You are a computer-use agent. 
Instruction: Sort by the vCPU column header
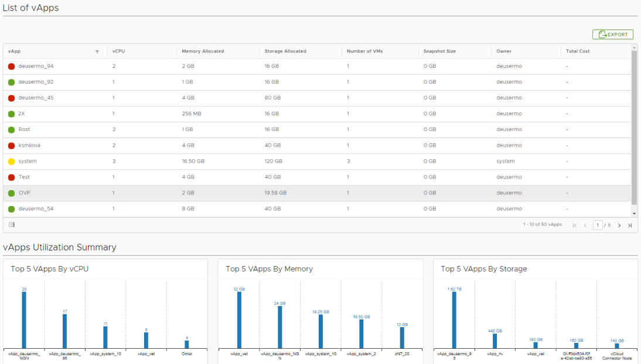tap(119, 51)
